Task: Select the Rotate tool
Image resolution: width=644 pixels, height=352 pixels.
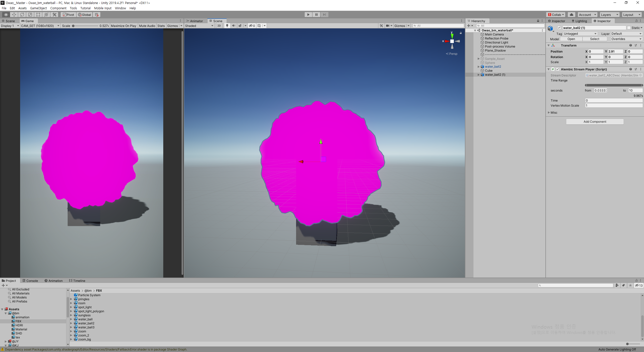Action: pyautogui.click(x=22, y=15)
